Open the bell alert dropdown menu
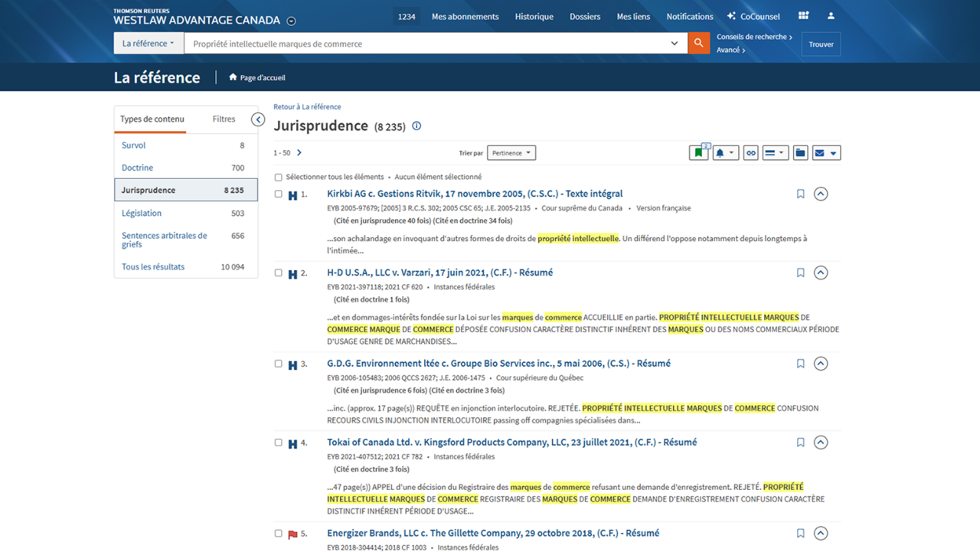Image resolution: width=980 pixels, height=552 pixels. (724, 153)
